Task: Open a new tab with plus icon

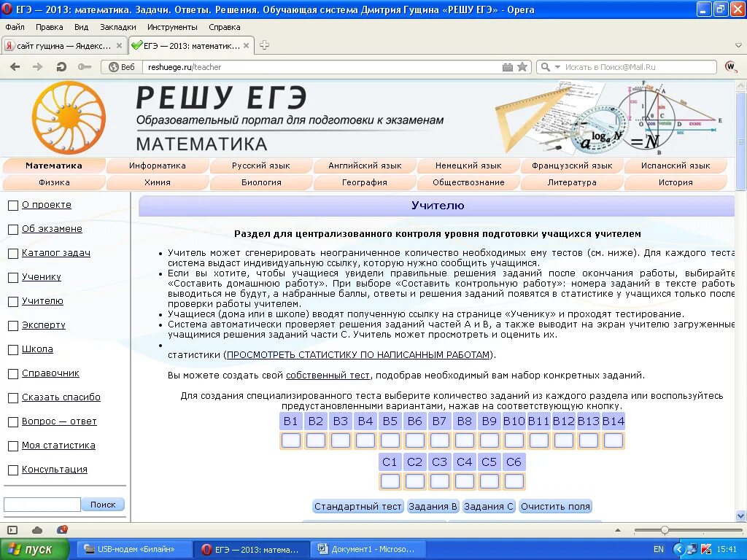Action: (x=264, y=45)
